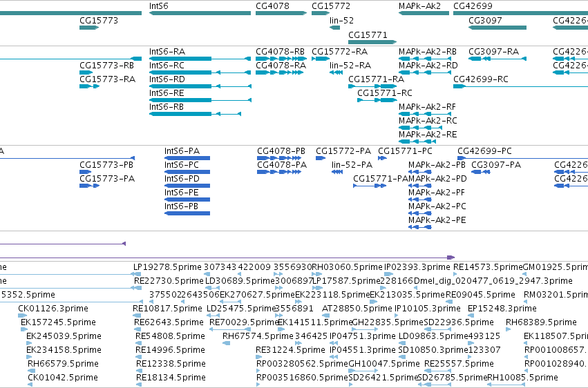Click the CG4078-PA protein

point(282,165)
